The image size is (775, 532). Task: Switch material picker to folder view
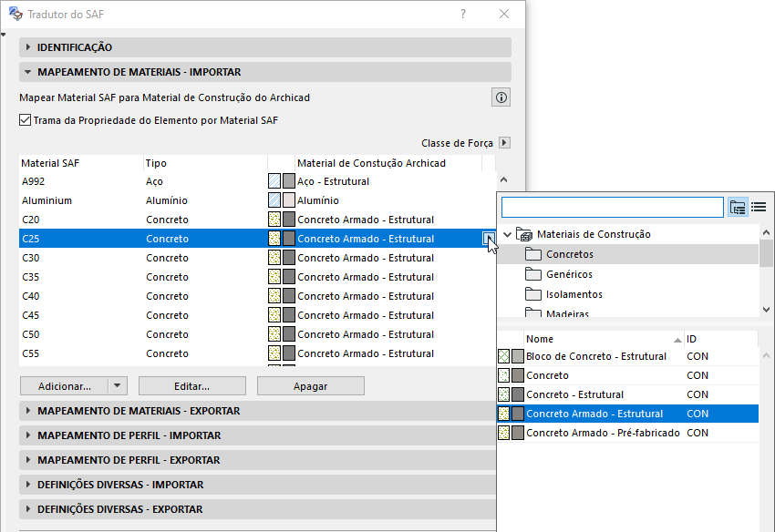tap(738, 207)
